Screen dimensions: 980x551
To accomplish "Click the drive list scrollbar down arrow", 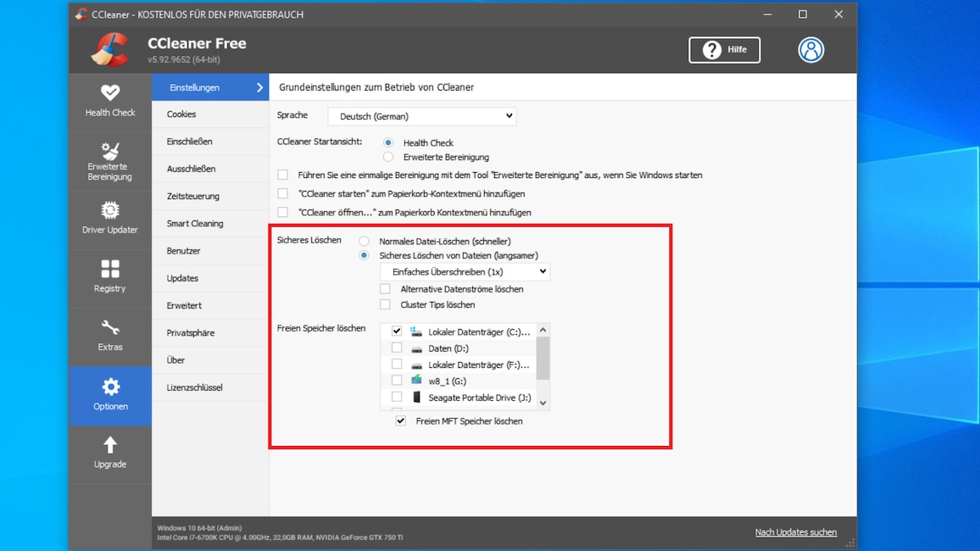I will tap(543, 401).
